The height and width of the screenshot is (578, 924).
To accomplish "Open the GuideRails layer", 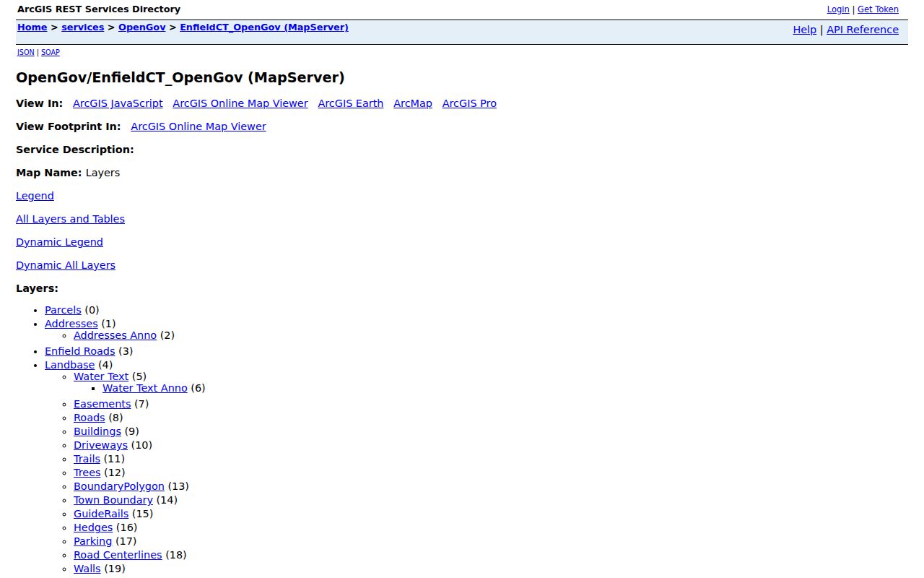I will [x=101, y=514].
